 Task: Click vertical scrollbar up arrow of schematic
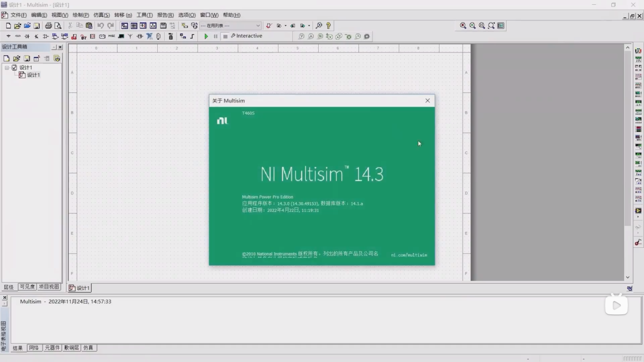628,48
